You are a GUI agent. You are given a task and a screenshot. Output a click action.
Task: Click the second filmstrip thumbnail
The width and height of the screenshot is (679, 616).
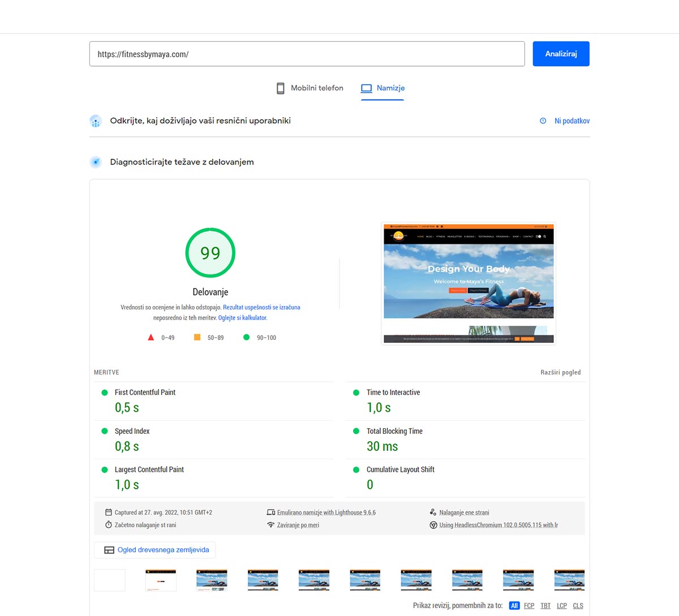click(x=161, y=580)
